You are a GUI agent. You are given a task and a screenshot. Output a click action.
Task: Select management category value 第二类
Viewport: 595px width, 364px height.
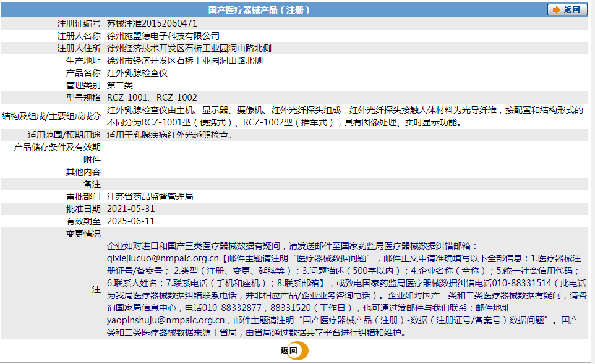pos(120,85)
